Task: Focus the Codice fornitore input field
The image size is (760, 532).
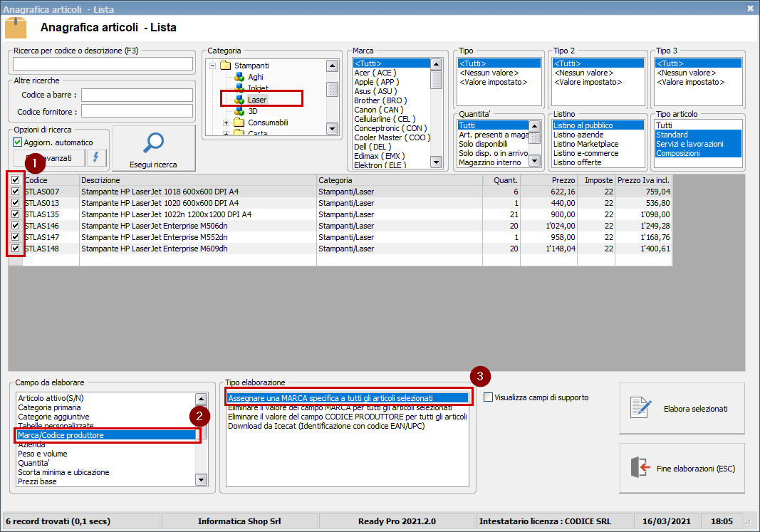Action: pyautogui.click(x=137, y=111)
